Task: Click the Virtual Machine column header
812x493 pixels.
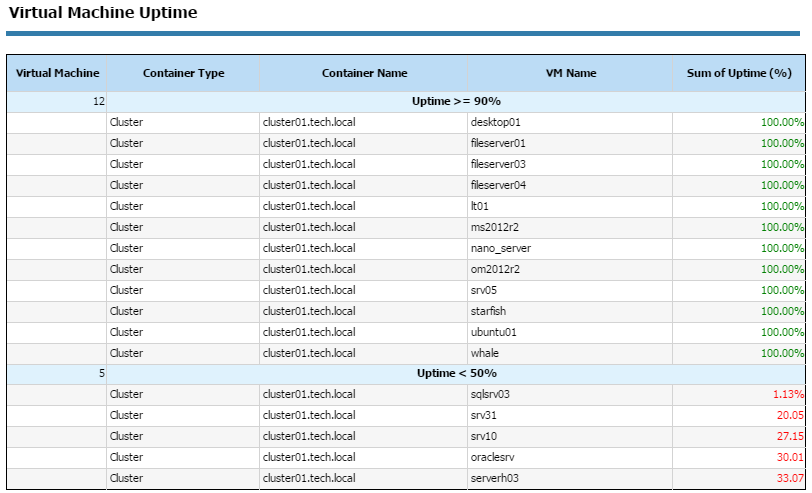Action: coord(57,73)
